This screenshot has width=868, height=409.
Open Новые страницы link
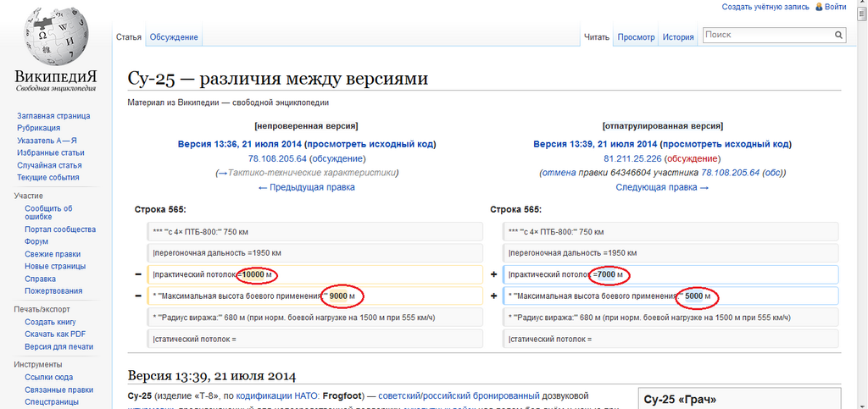(x=55, y=267)
